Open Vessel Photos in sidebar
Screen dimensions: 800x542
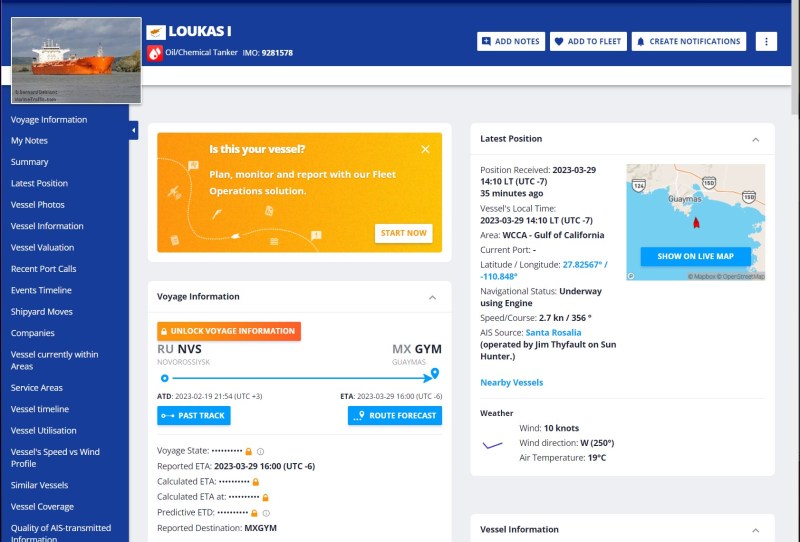tap(38, 205)
